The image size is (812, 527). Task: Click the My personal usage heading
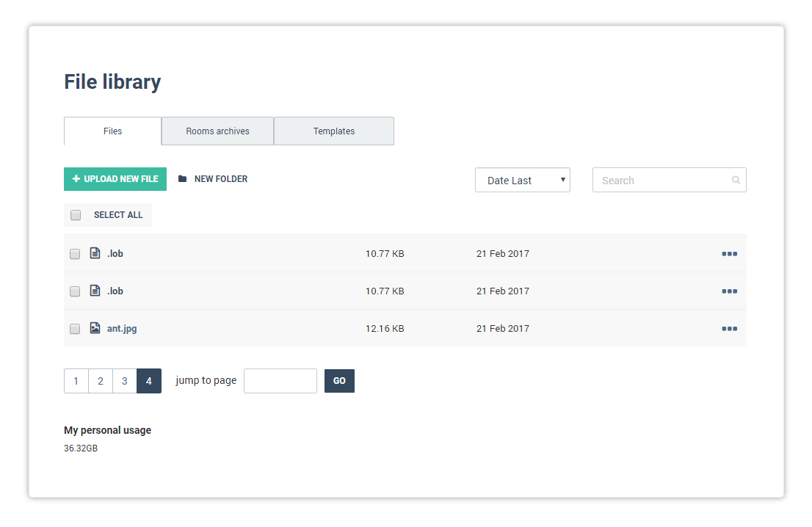[108, 430]
